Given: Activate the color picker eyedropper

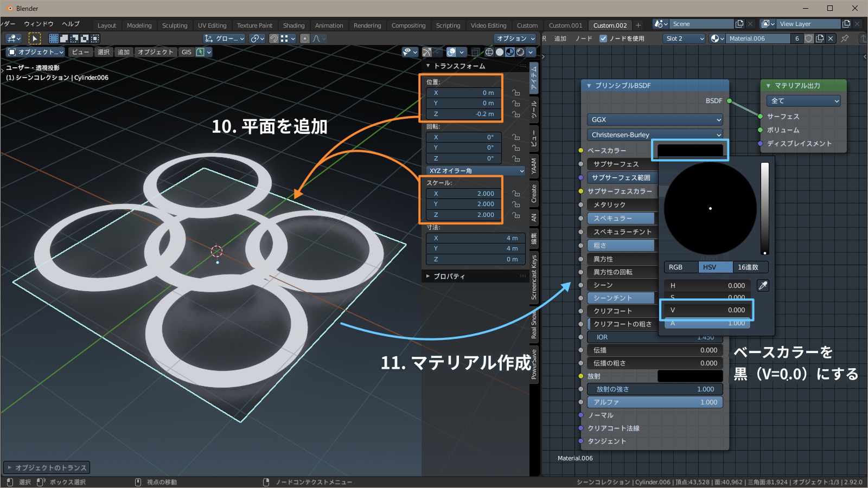Looking at the screenshot, I should click(x=763, y=286).
